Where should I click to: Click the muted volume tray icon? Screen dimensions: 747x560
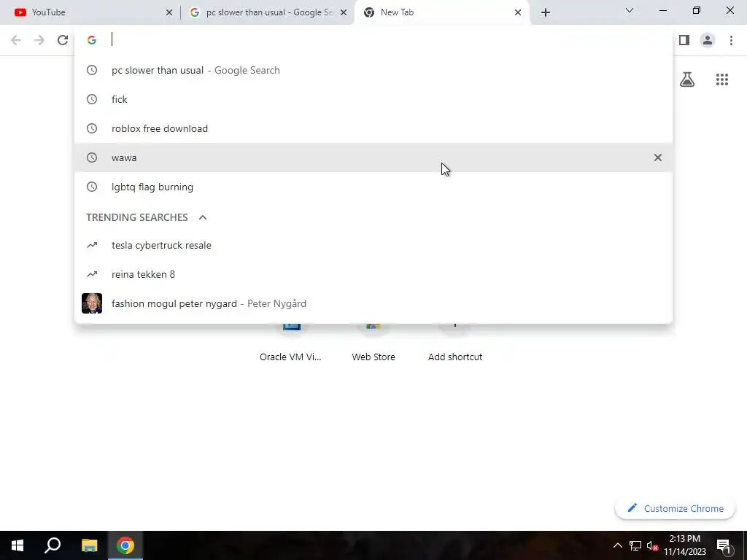[652, 545]
